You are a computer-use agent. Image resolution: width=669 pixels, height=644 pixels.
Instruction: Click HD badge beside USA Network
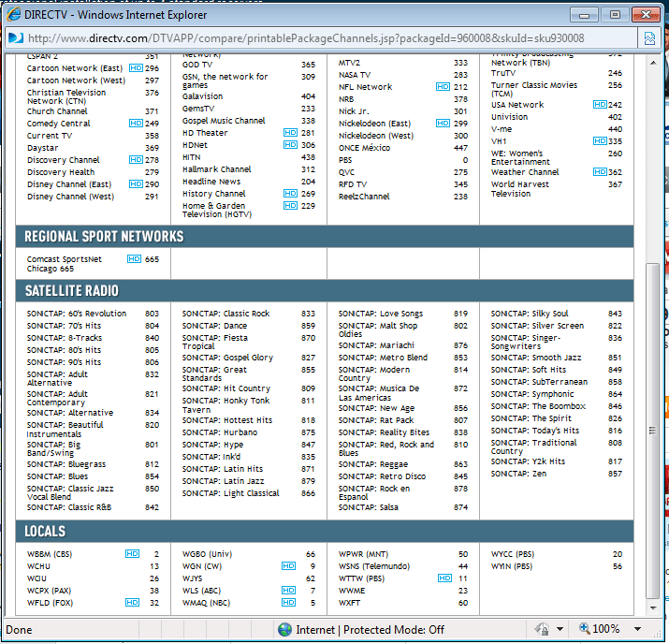[600, 105]
